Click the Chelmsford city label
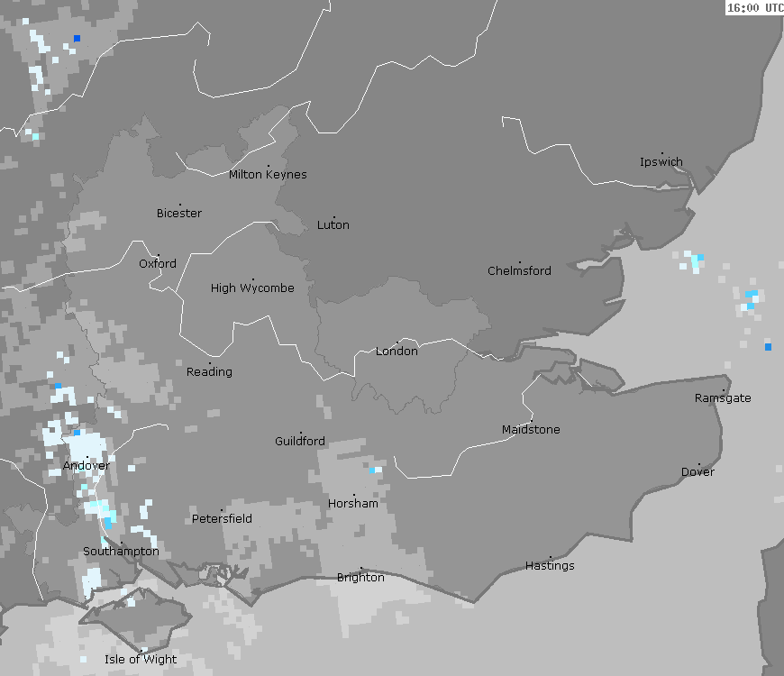Viewport: 784px width, 676px height. pos(519,270)
